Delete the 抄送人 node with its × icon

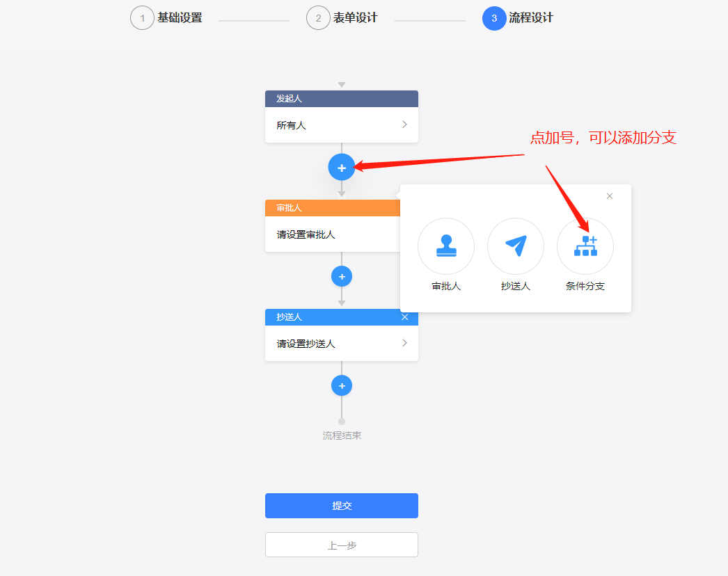tap(406, 317)
